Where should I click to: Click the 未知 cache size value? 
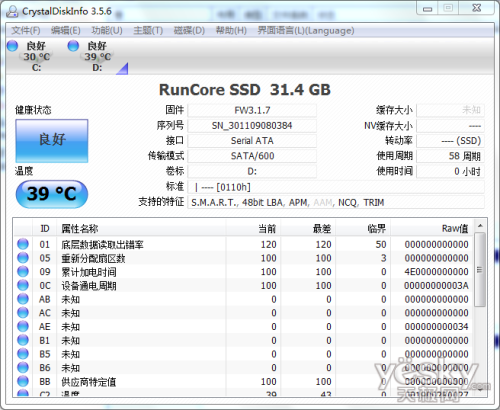point(450,110)
